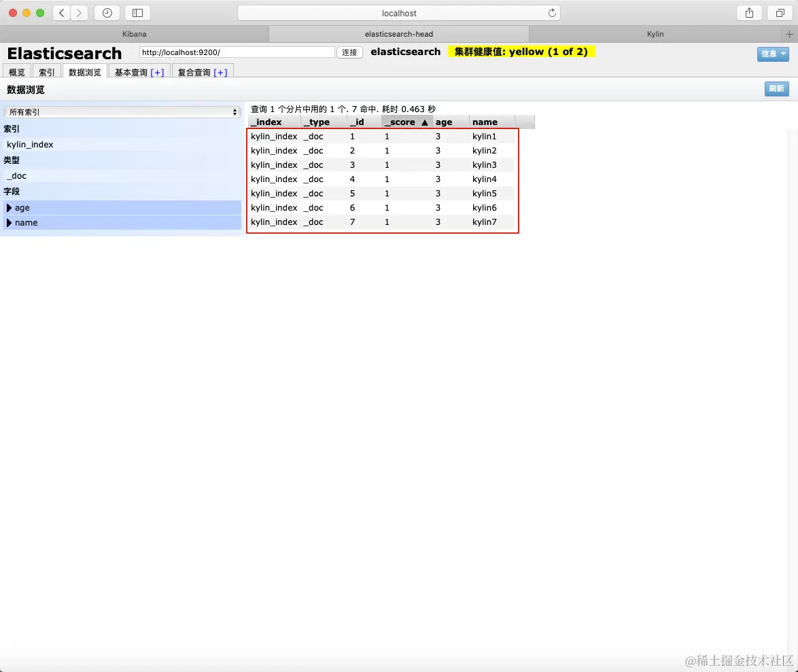Click the Show All Tabs icon
Viewport: 798px width, 672px height.
780,12
